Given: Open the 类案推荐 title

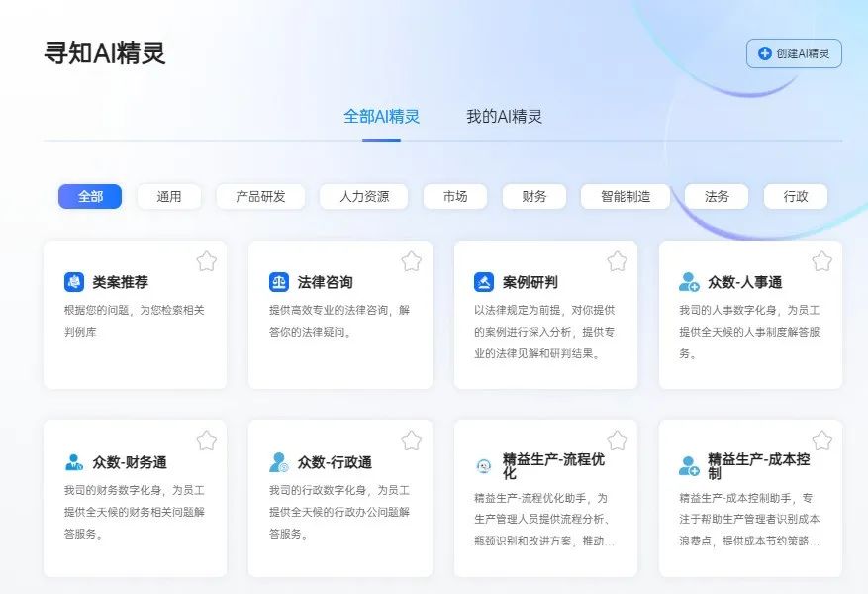Looking at the screenshot, I should [x=120, y=282].
